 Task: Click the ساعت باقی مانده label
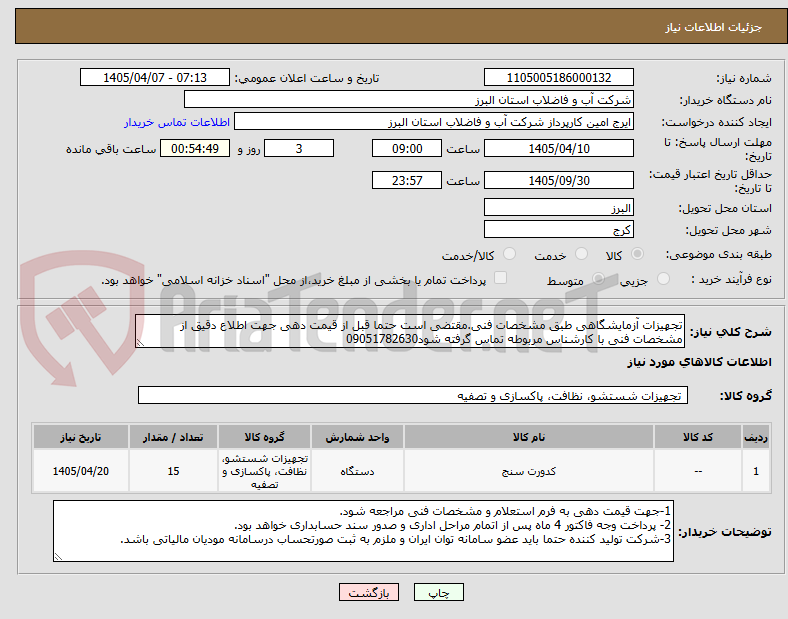[111, 149]
